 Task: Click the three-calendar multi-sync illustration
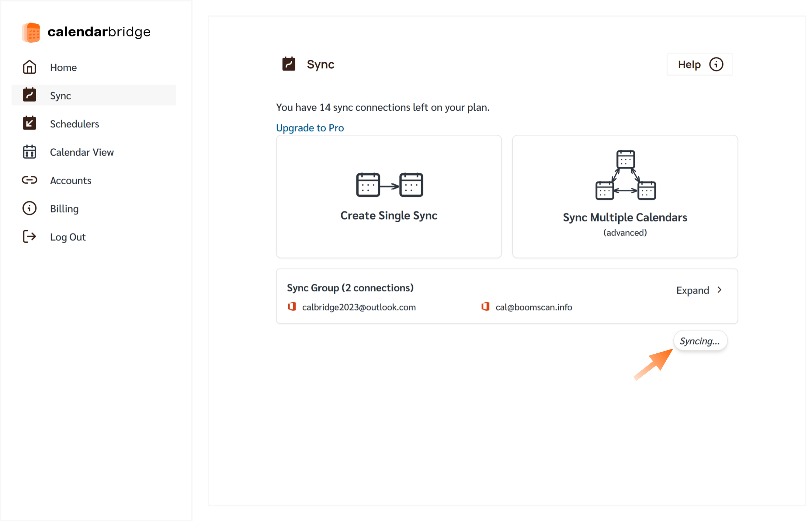point(626,175)
